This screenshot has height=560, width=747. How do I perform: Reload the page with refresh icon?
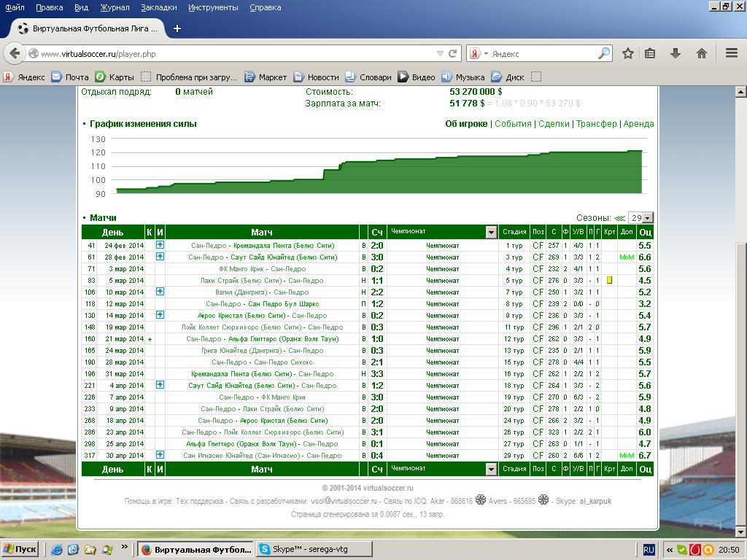(x=452, y=54)
